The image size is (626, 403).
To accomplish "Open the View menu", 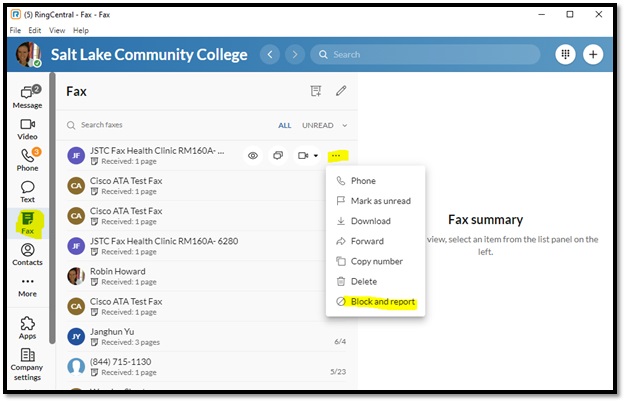I will (x=57, y=30).
